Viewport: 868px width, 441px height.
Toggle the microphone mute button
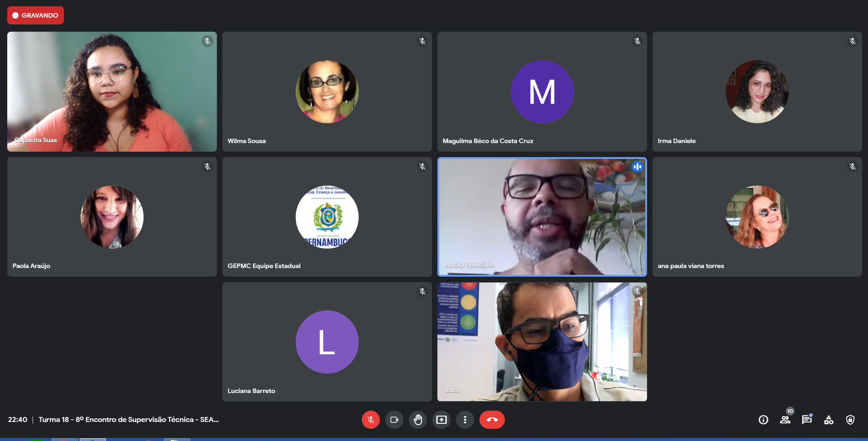tap(370, 420)
